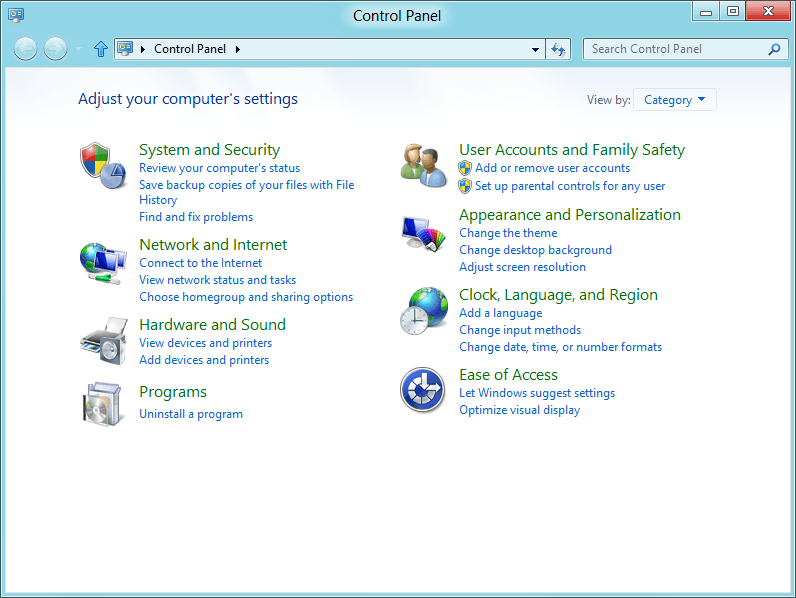This screenshot has width=796, height=598.
Task: Open the View by Category dropdown
Action: [x=675, y=100]
